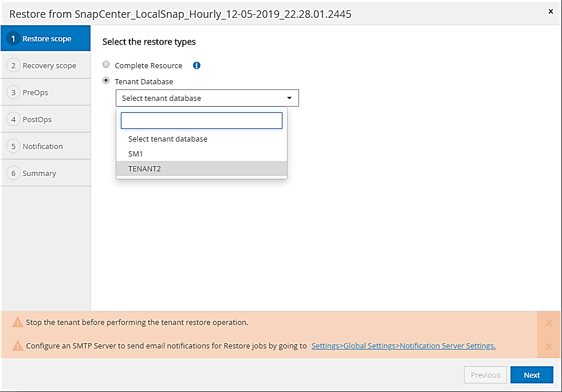Open the PreOps step
562x392 pixels.
45,92
